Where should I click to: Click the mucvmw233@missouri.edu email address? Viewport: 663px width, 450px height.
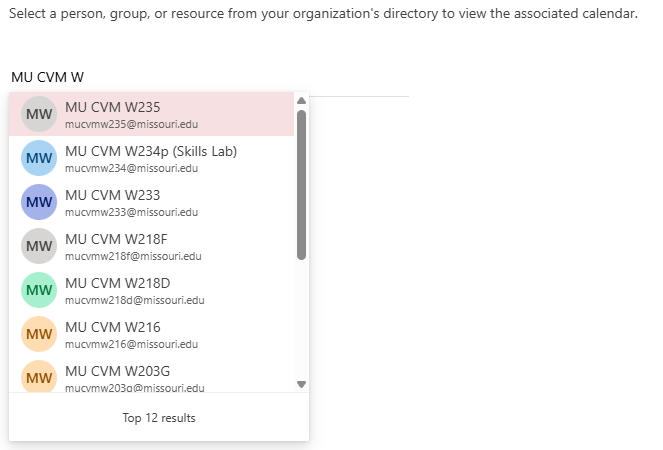[131, 212]
